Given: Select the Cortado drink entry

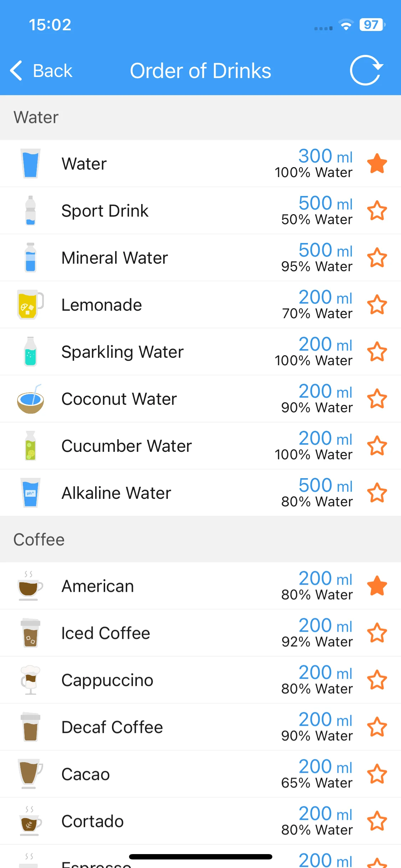Looking at the screenshot, I should click(200, 821).
